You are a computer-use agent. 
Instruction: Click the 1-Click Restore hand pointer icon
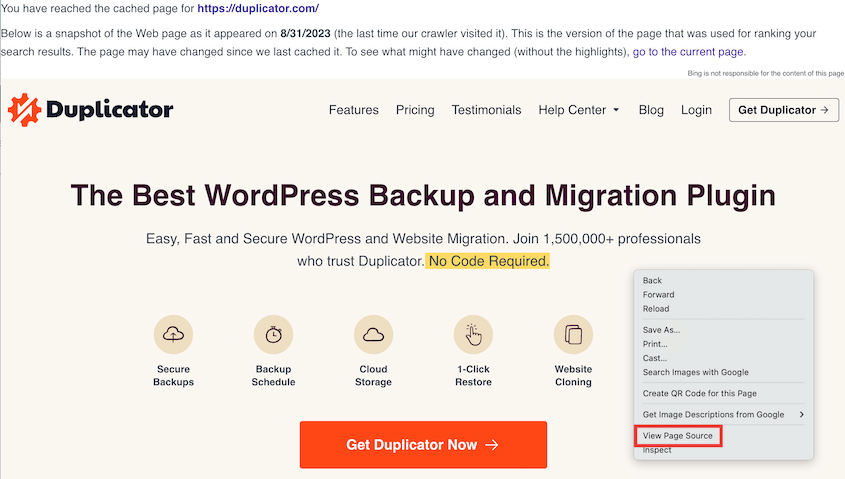[x=473, y=335]
